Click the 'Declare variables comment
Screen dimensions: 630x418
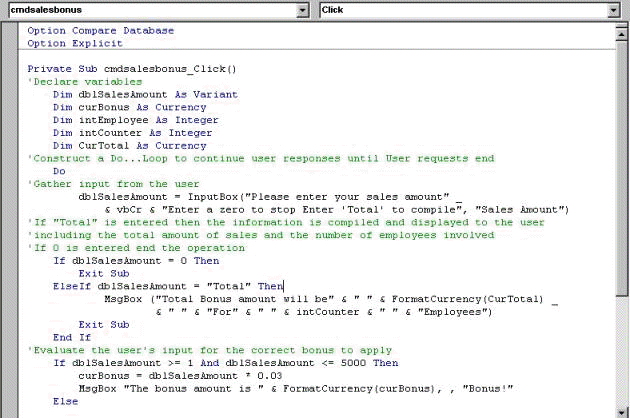80,82
